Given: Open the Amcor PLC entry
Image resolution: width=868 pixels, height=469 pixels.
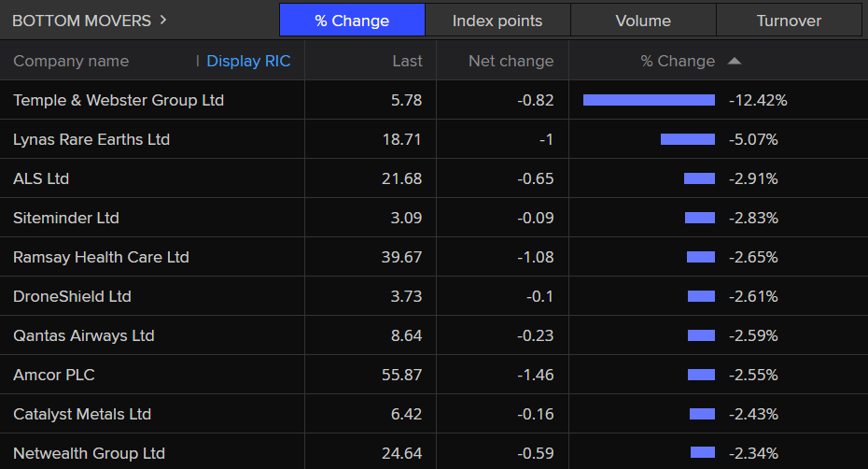Looking at the screenshot, I should tap(54, 375).
